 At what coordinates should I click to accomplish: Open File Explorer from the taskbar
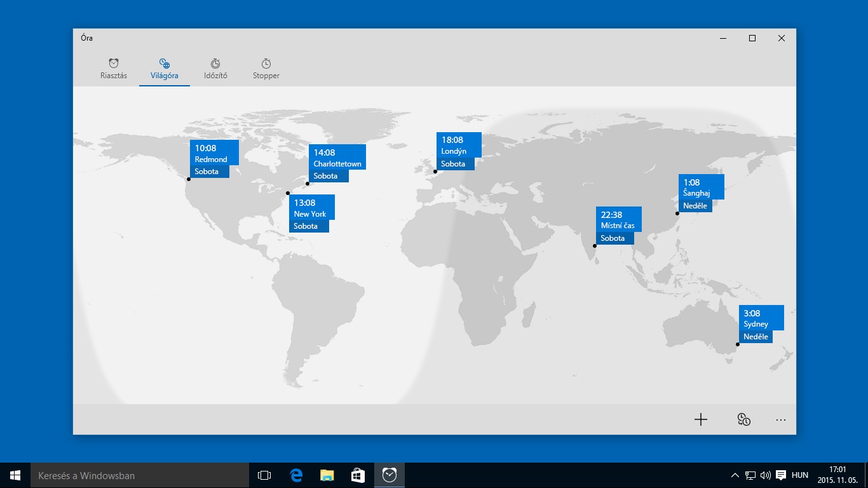[327, 475]
